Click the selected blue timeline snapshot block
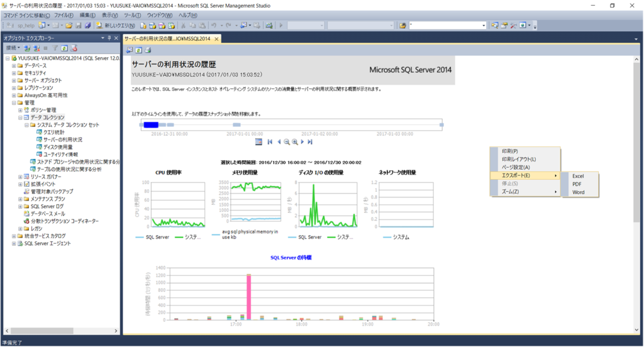This screenshot has height=347, width=644. tap(151, 125)
